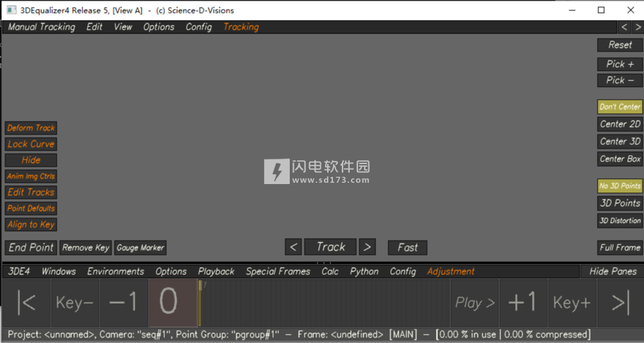Jump to last frame with >| button
The image size is (644, 343).
pos(621,303)
